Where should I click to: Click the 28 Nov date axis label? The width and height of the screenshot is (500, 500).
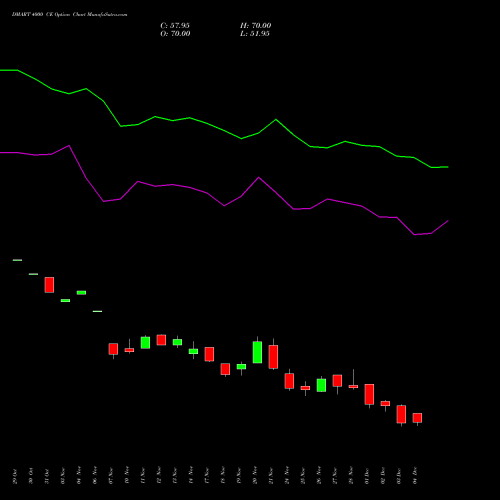(351, 476)
